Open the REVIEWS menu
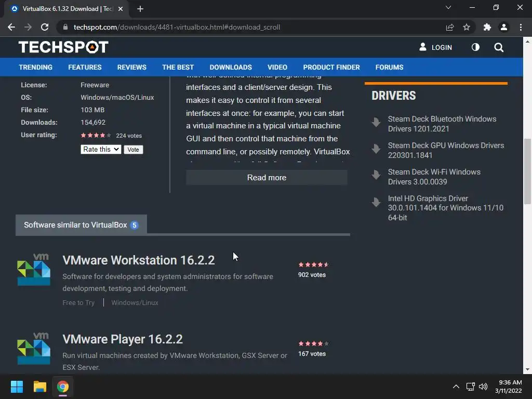 131,67
